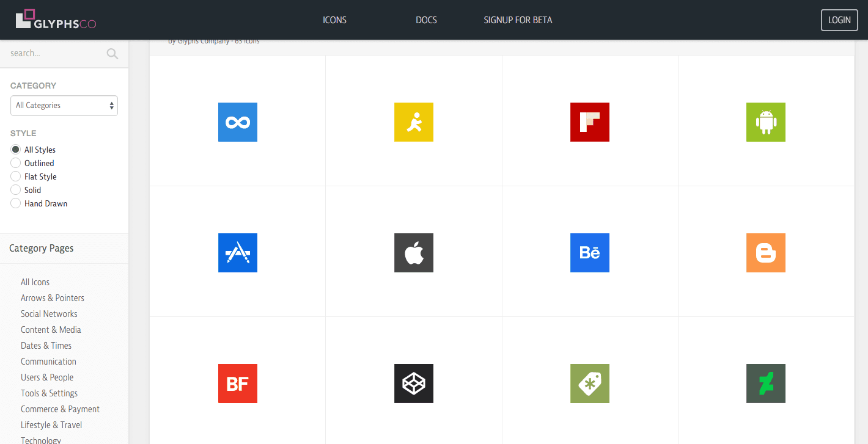
Task: Click the red BF BuzzFeed icon
Action: point(238,384)
